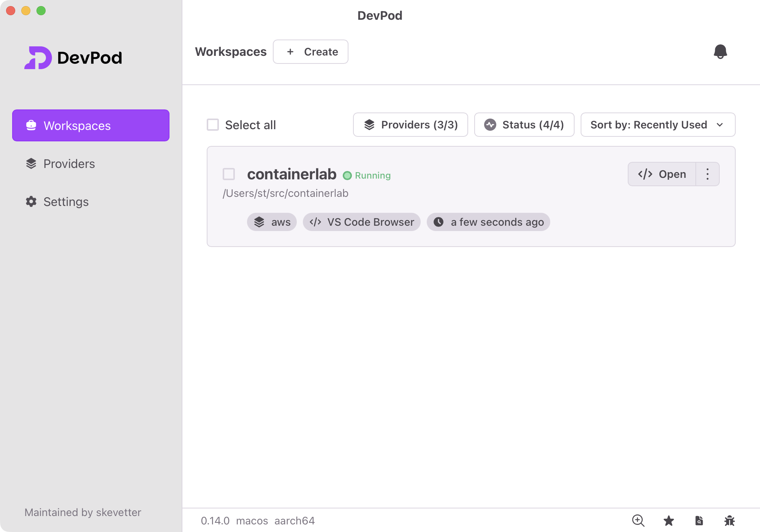This screenshot has width=760, height=532.
Task: Click the VS Code Browser tag
Action: (361, 222)
